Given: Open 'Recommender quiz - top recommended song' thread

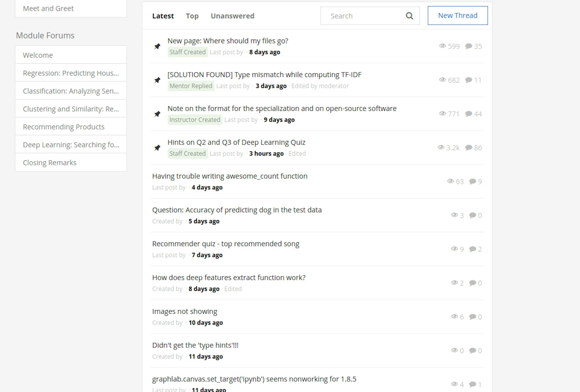Looking at the screenshot, I should 226,244.
